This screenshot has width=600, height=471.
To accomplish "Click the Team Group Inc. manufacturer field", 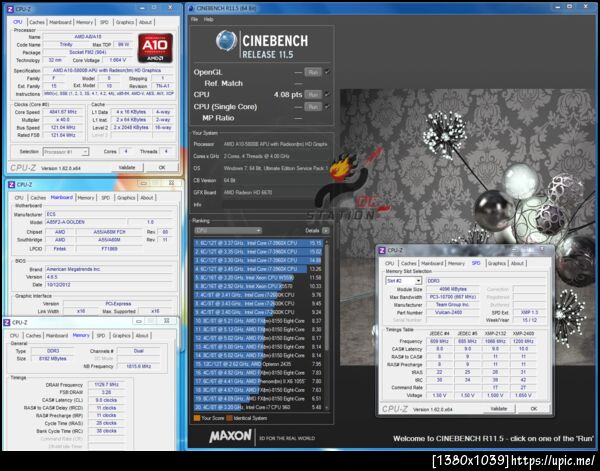I will coord(453,305).
